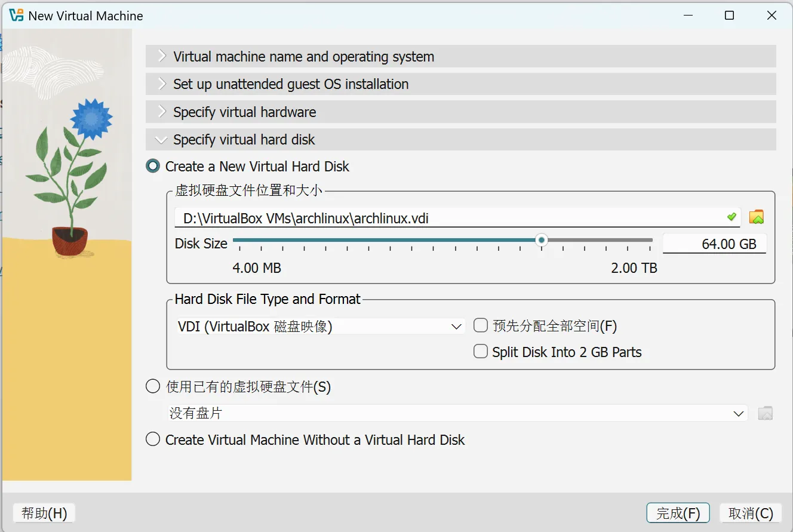Collapse the Specify virtual hard disk section

(460, 140)
